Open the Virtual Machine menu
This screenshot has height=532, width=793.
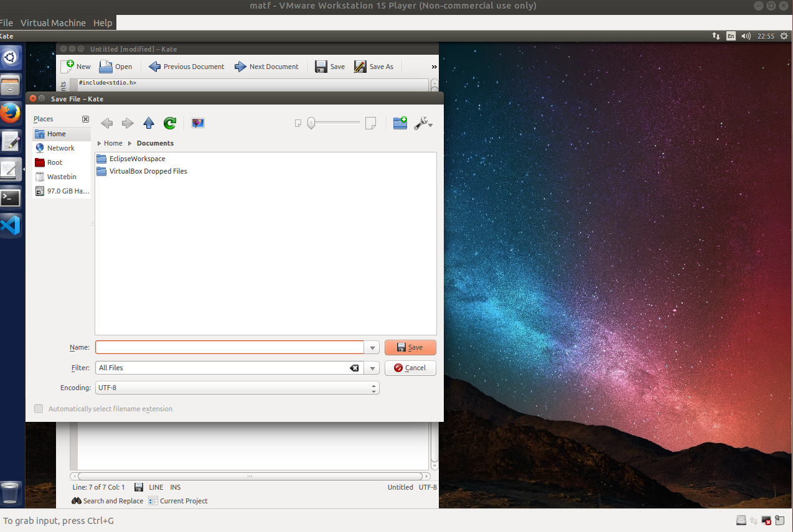click(x=53, y=23)
